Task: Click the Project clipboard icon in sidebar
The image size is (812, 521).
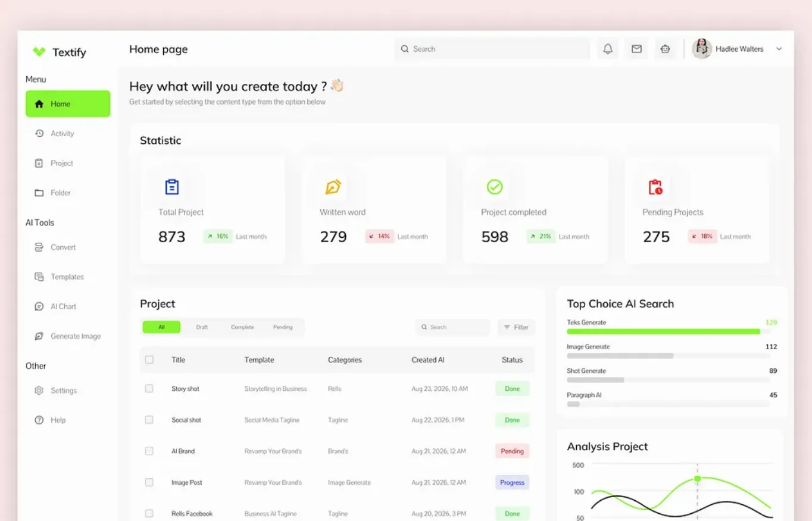Action: point(39,163)
